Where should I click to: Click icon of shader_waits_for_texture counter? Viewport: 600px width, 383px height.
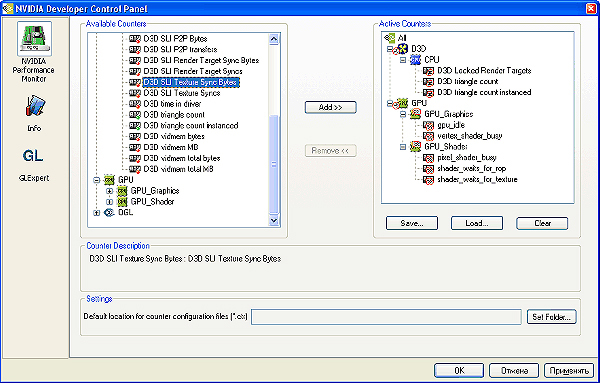click(x=429, y=179)
